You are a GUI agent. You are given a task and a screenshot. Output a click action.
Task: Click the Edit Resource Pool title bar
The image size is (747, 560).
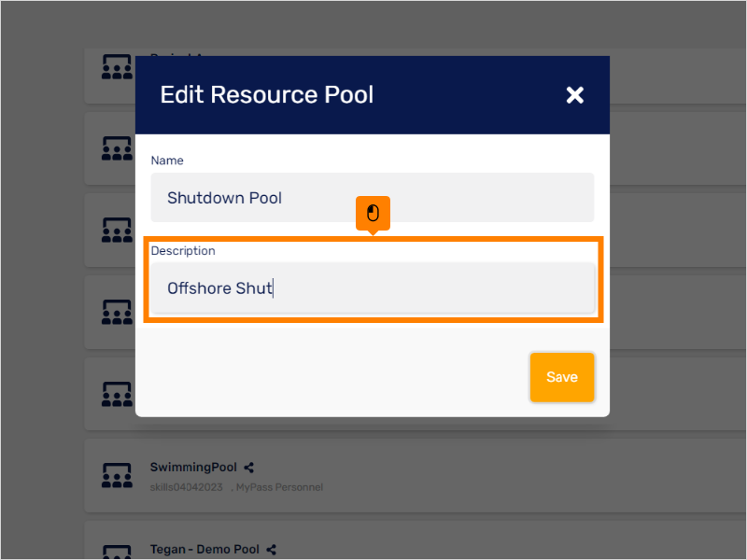click(x=267, y=94)
